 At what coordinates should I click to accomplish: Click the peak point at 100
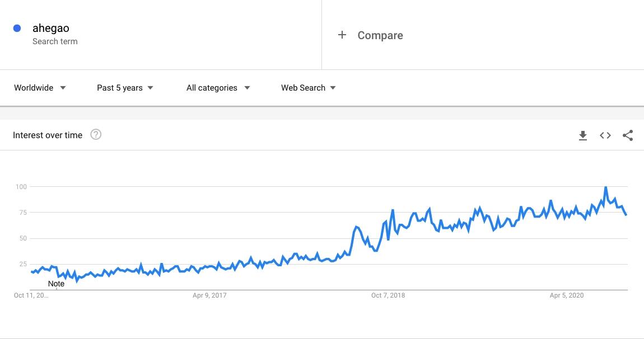tap(605, 187)
